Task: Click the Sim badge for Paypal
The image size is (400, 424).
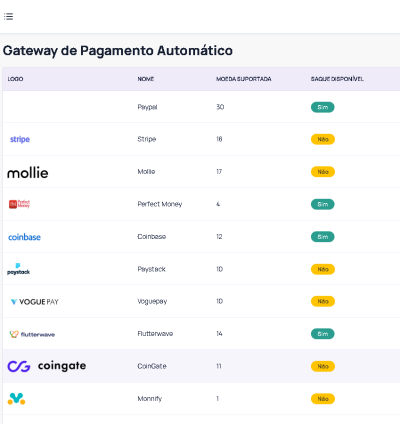Action: [x=323, y=107]
